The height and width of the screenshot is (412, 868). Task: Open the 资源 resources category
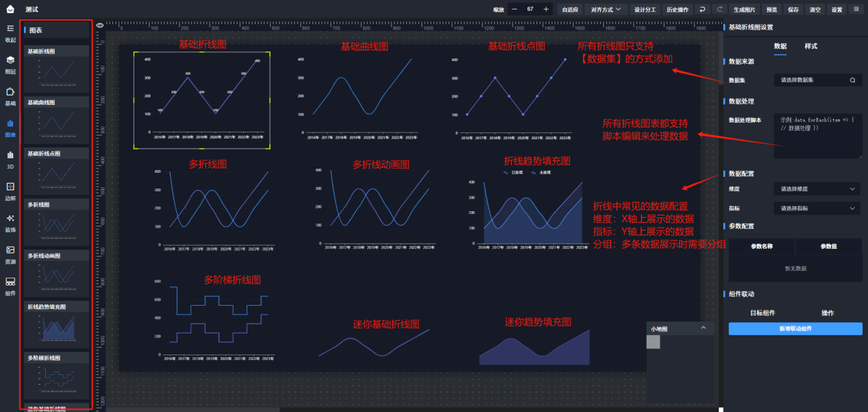tap(10, 254)
